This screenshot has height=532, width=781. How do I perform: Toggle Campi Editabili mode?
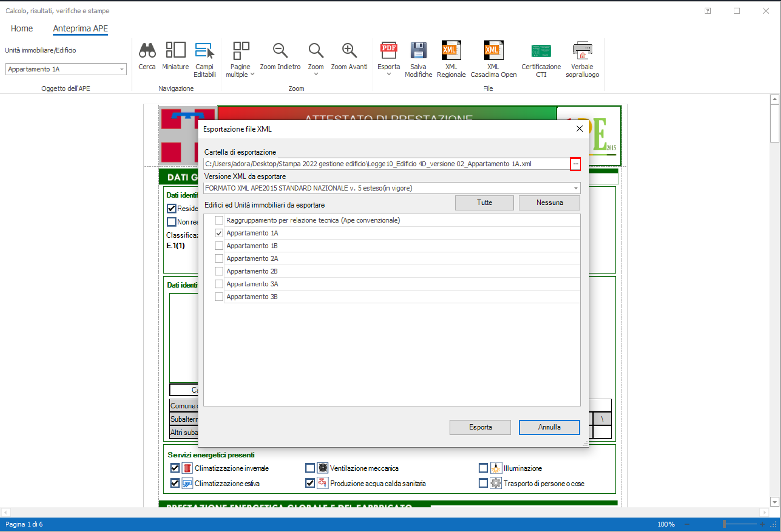(x=204, y=50)
